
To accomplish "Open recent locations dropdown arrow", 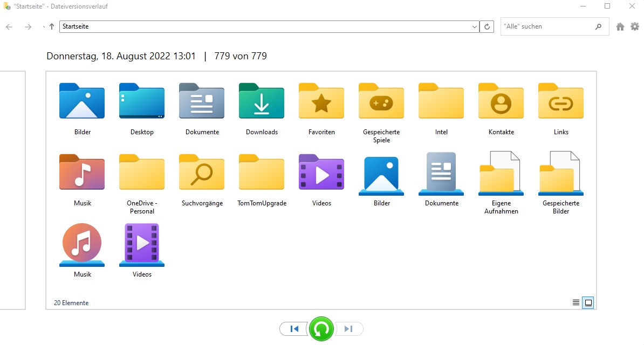I will click(x=43, y=26).
